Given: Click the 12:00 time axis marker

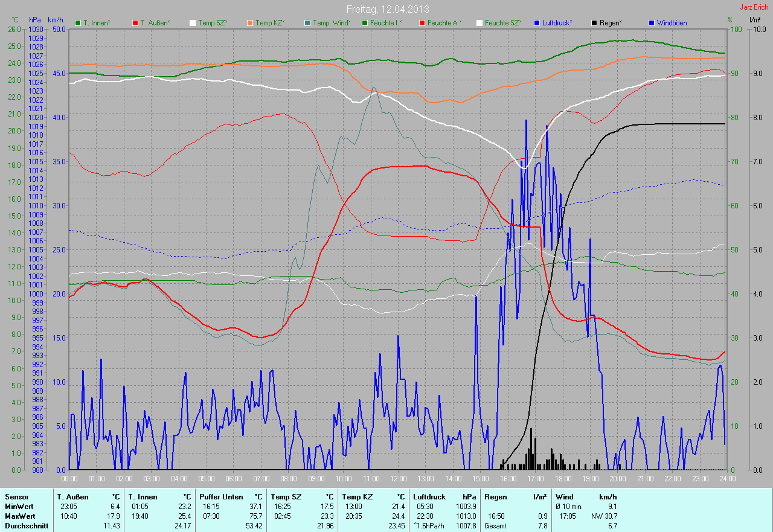Looking at the screenshot, I should point(398,478).
